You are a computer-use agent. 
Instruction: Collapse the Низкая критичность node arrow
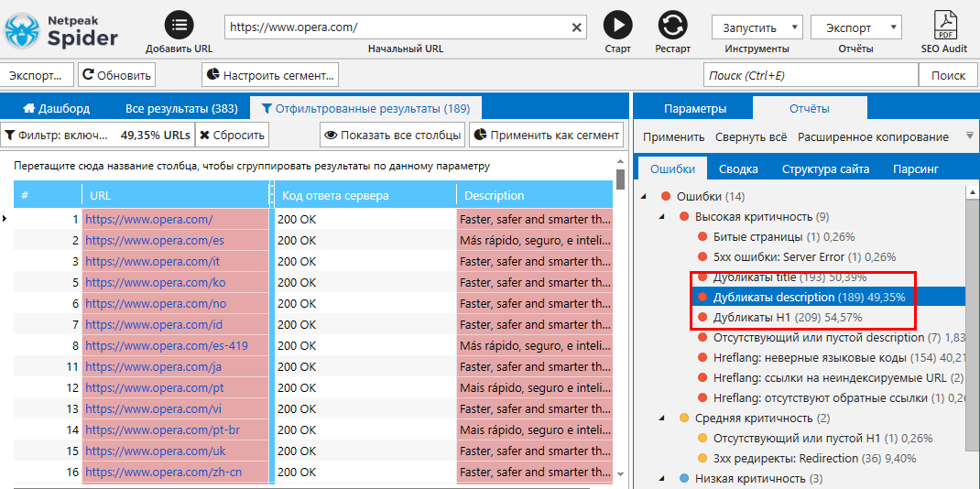[662, 478]
